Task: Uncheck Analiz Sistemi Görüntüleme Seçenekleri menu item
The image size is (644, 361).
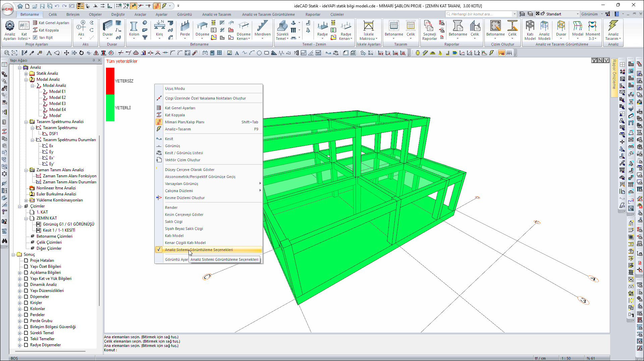Action: (199, 250)
